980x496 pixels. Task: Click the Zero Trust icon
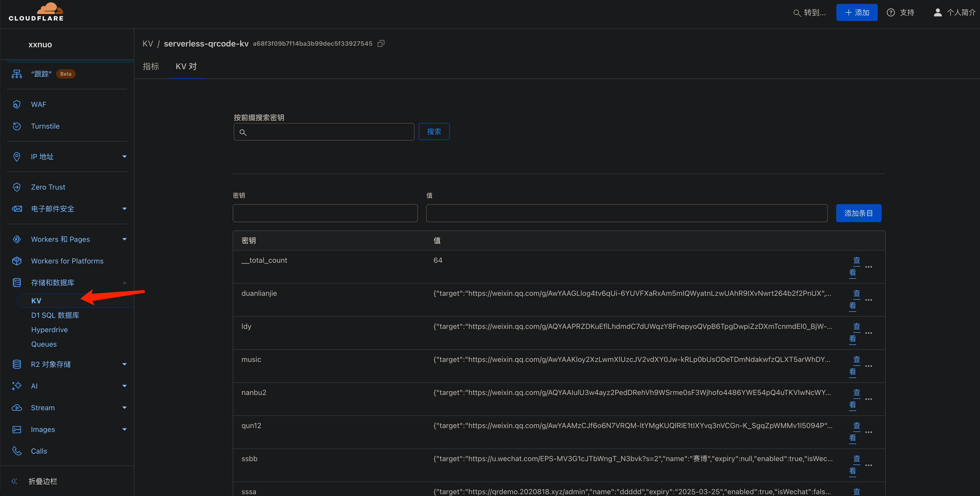pyautogui.click(x=17, y=187)
